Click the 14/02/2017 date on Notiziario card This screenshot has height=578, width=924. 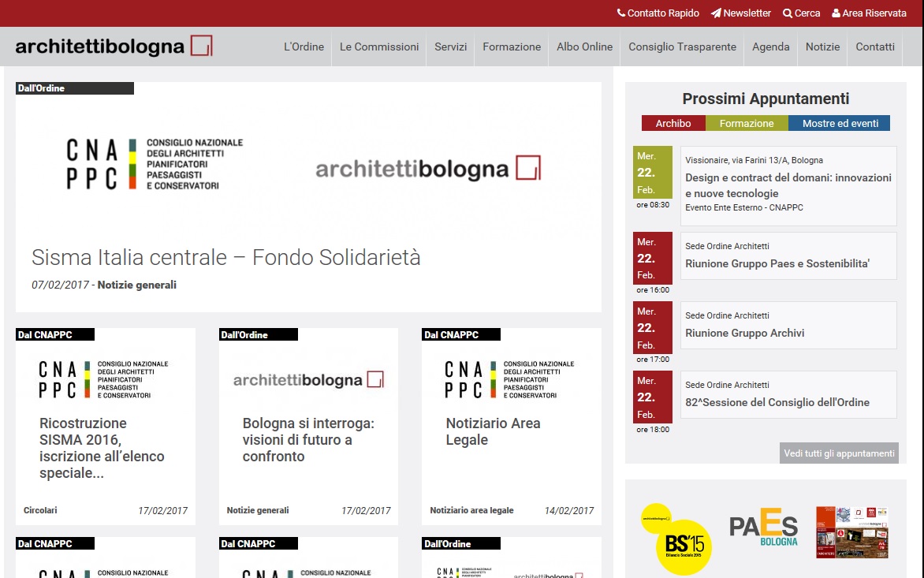tap(568, 510)
